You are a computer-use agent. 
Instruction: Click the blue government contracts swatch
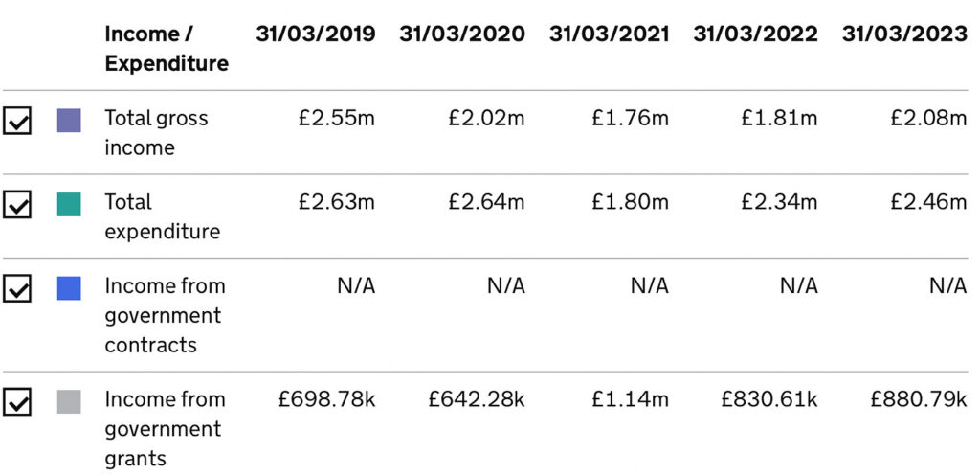69,288
